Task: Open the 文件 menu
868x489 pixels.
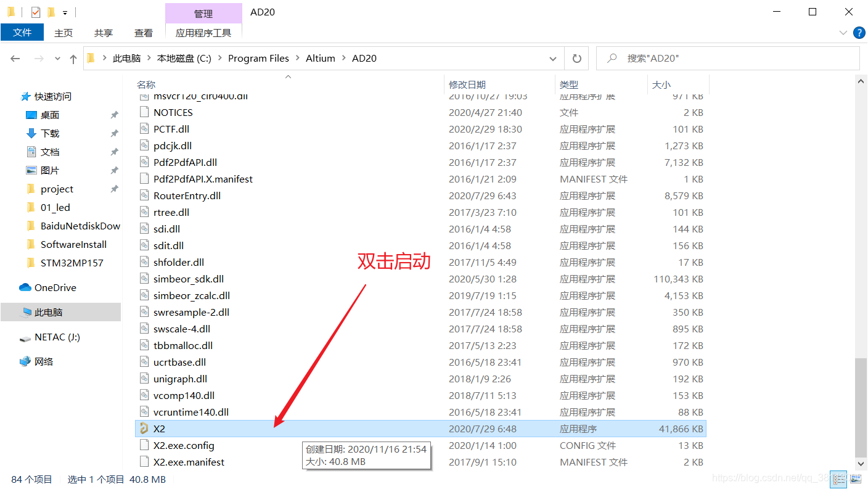Action: click(22, 33)
